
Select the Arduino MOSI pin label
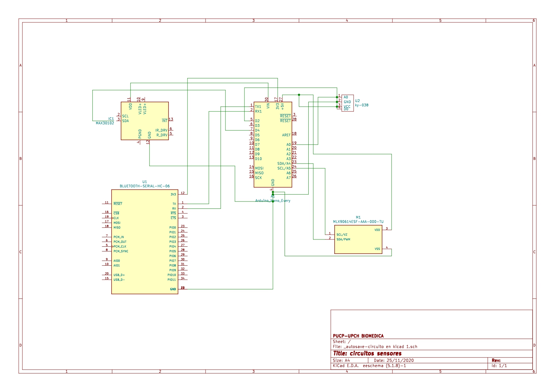[x=259, y=168]
